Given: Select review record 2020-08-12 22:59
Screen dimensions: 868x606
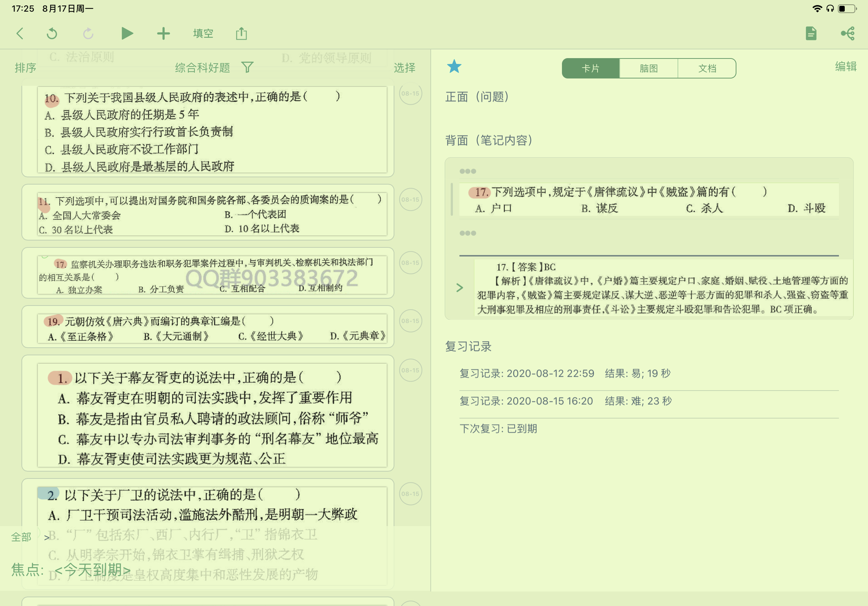Looking at the screenshot, I should point(565,373).
